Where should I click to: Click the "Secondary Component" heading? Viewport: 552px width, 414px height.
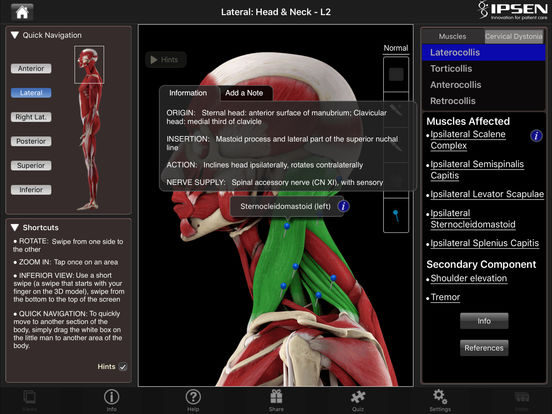[481, 264]
